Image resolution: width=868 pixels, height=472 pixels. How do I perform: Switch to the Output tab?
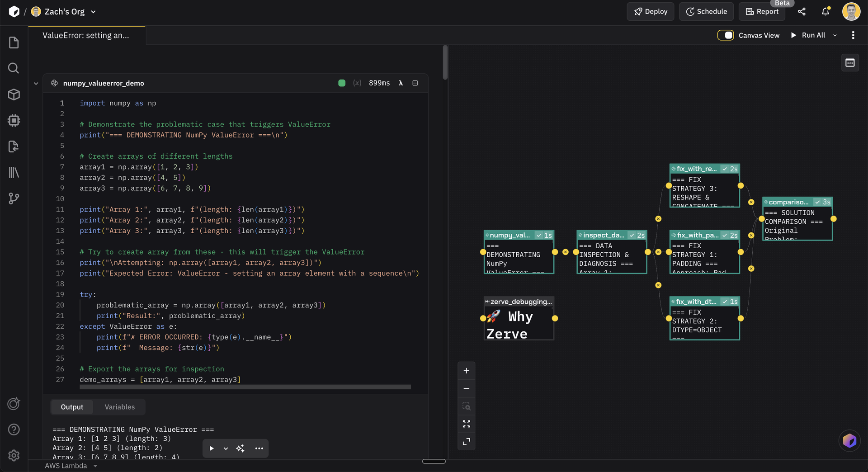[72, 407]
